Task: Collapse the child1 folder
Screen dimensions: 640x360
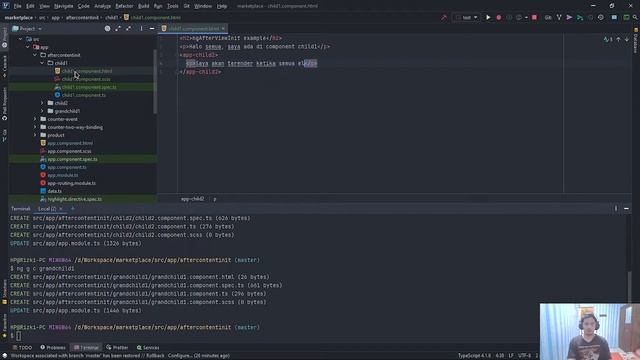Action: coord(42,63)
